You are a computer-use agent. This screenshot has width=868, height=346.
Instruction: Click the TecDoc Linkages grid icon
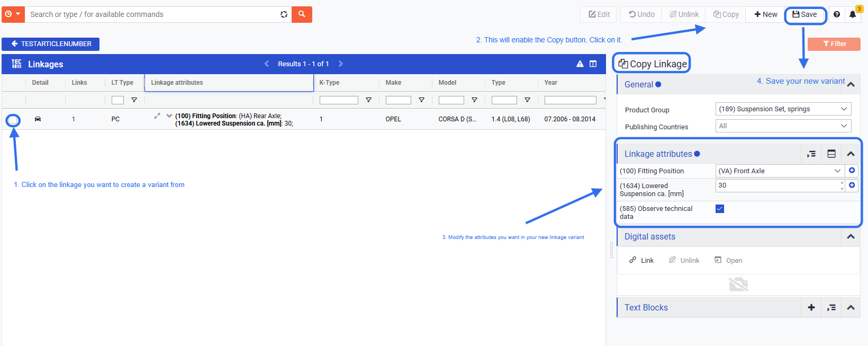(16, 64)
